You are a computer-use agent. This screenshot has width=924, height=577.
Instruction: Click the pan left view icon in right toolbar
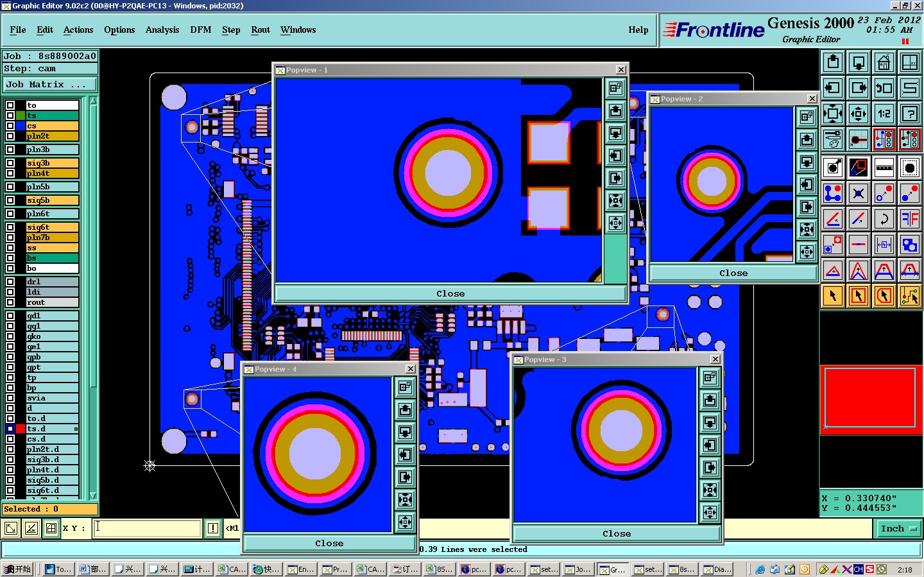(833, 88)
